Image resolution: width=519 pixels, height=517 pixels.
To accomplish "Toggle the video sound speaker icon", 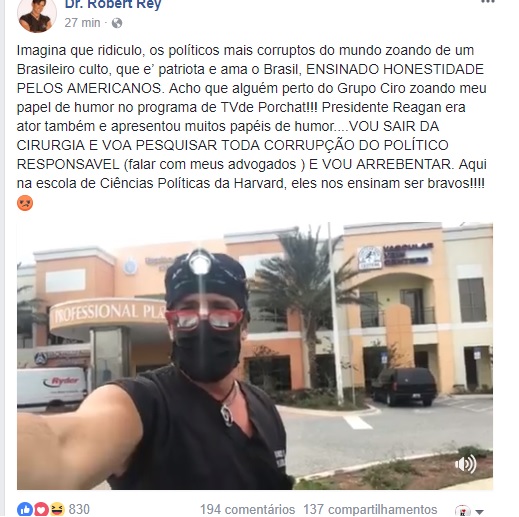I will point(466,464).
